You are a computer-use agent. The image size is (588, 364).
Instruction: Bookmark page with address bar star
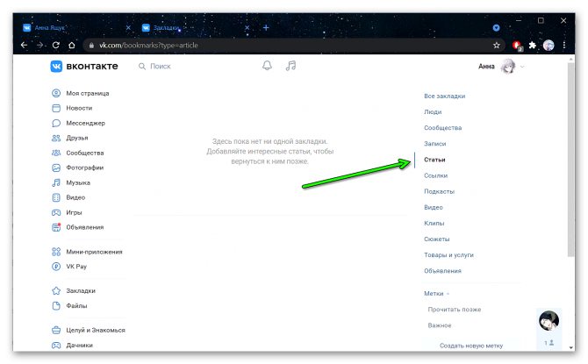(497, 46)
